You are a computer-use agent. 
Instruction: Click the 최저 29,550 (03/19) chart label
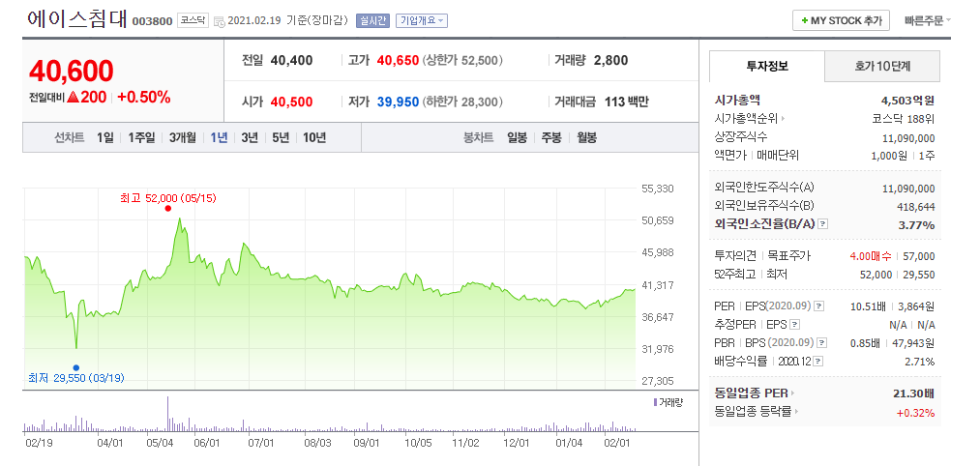(x=75, y=378)
